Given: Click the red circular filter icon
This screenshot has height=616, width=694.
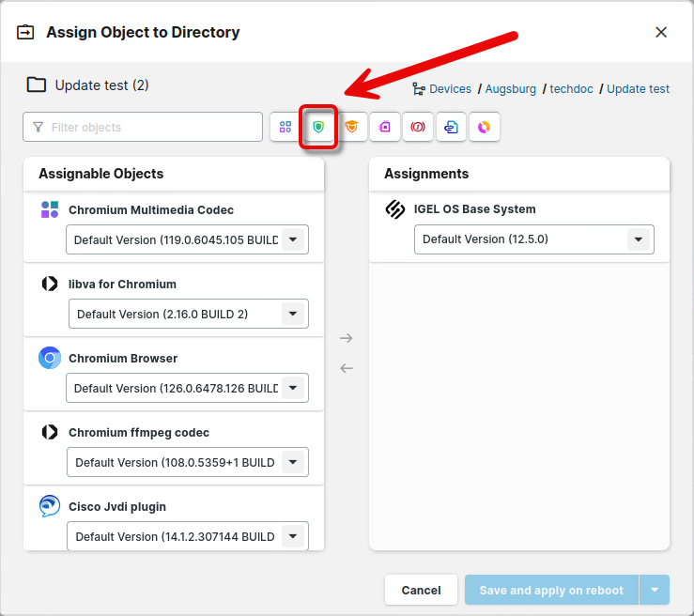Looking at the screenshot, I should tap(418, 127).
